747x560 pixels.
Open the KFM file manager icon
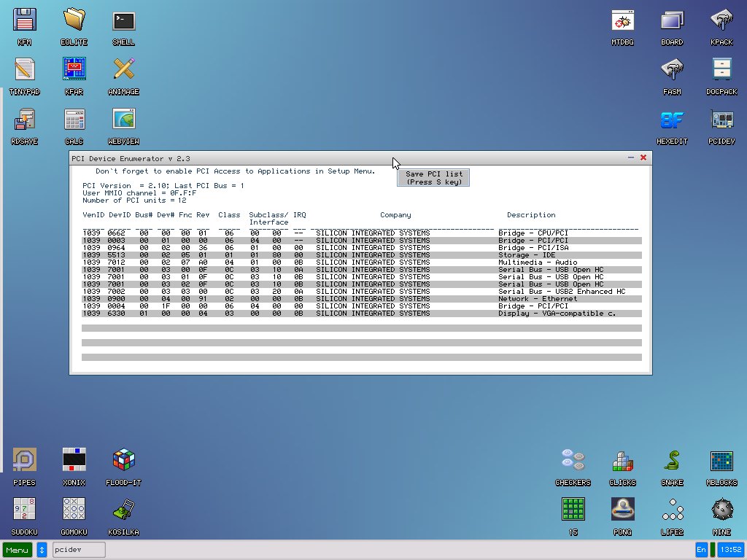click(x=25, y=21)
